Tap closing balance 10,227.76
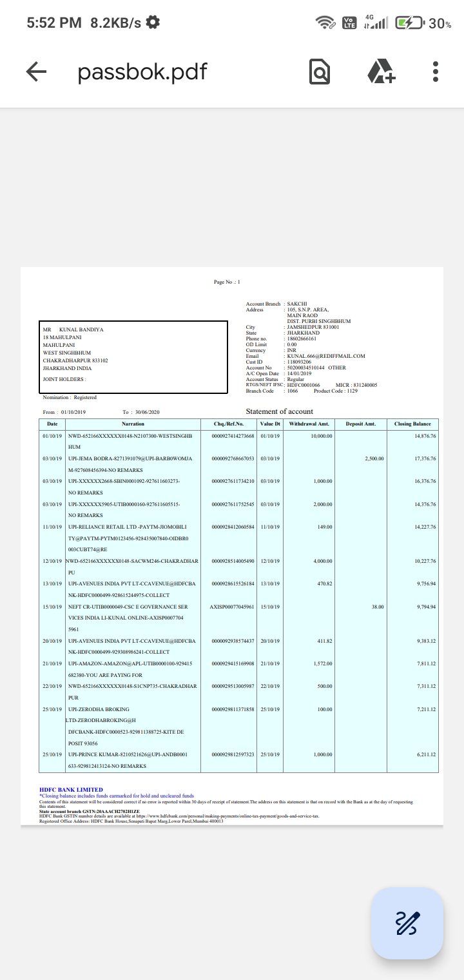Screen dimensions: 464x980 tap(425, 561)
